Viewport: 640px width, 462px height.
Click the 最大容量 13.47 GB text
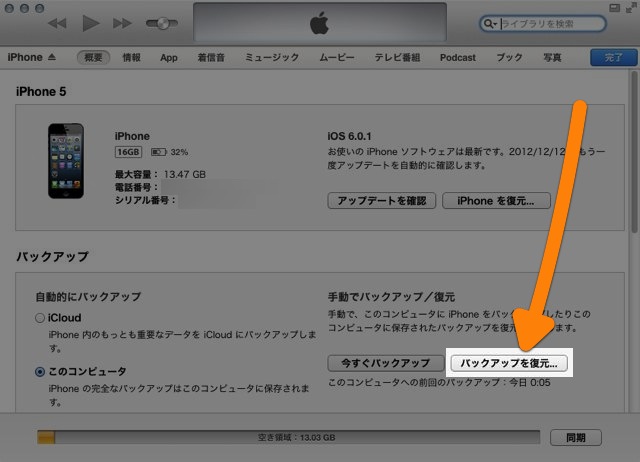160,175
